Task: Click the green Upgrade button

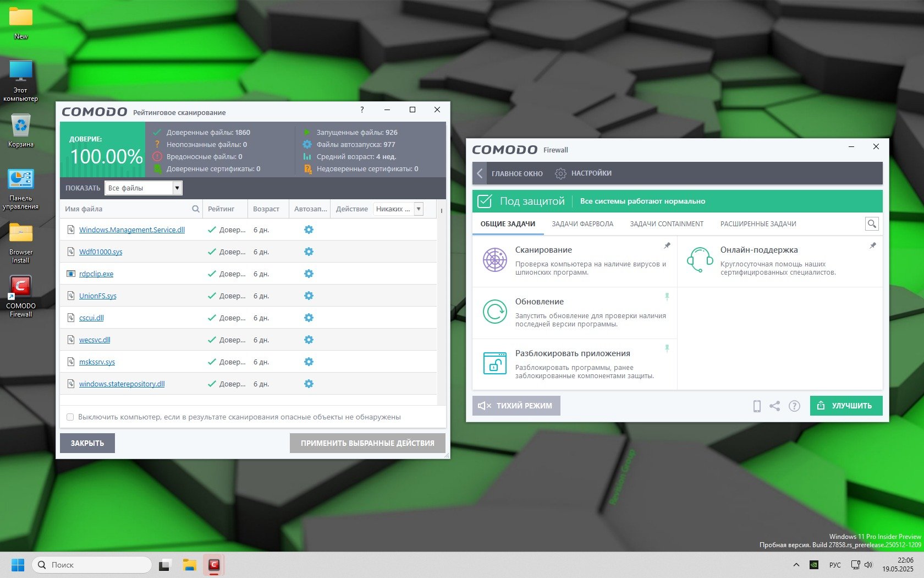Action: (846, 406)
